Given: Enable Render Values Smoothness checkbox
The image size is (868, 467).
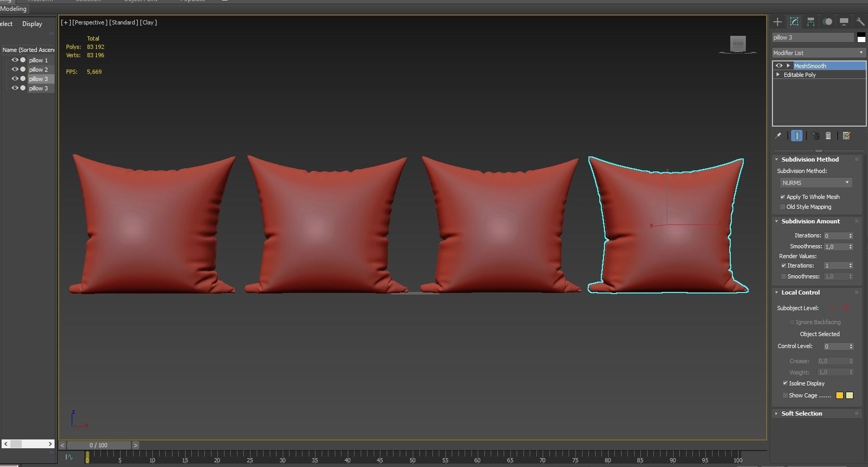Looking at the screenshot, I should 784,276.
